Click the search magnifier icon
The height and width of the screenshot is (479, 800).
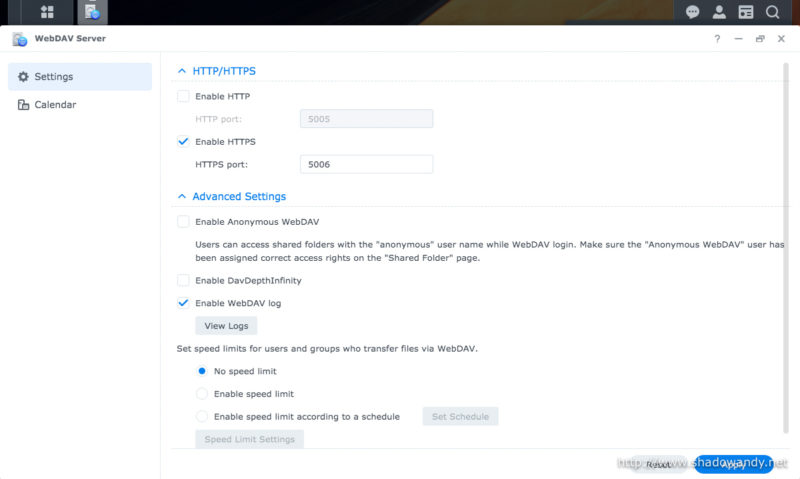(772, 12)
